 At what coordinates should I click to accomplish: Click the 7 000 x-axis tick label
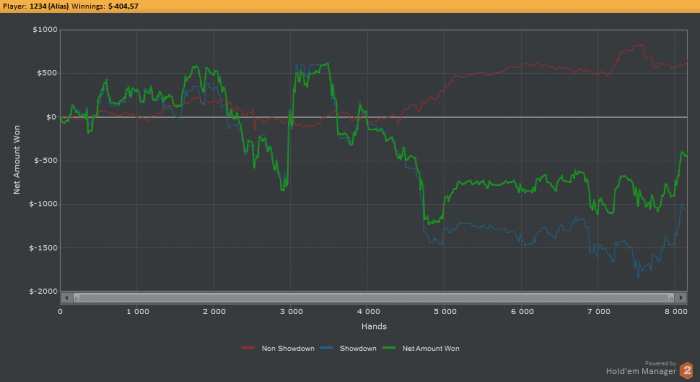(599, 311)
